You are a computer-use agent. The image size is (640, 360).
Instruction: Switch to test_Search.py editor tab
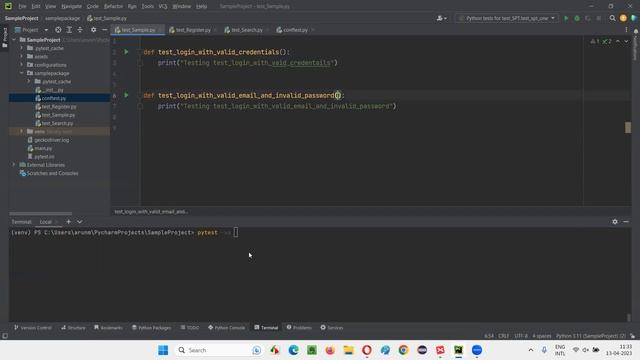[x=247, y=30]
